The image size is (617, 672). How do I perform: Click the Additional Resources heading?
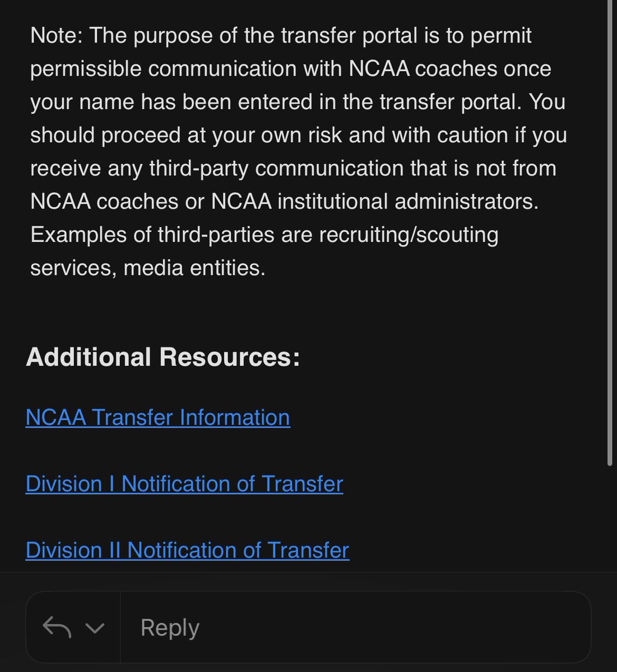tap(163, 357)
